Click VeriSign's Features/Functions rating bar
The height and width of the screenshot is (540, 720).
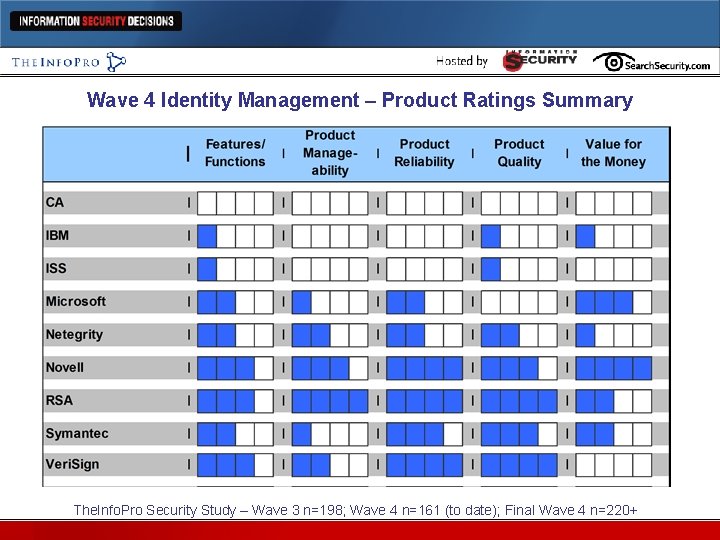(x=235, y=466)
